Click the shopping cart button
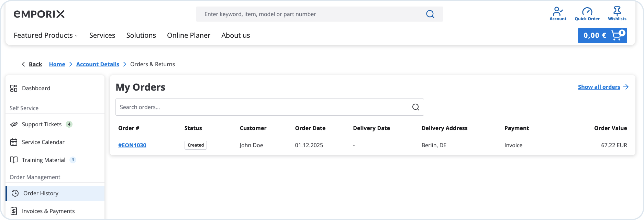This screenshot has height=220, width=644. [602, 35]
